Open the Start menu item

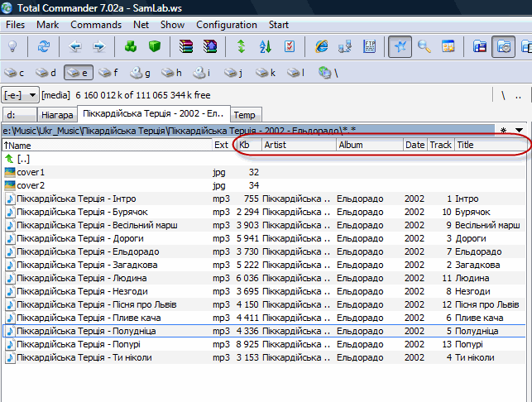pos(279,25)
